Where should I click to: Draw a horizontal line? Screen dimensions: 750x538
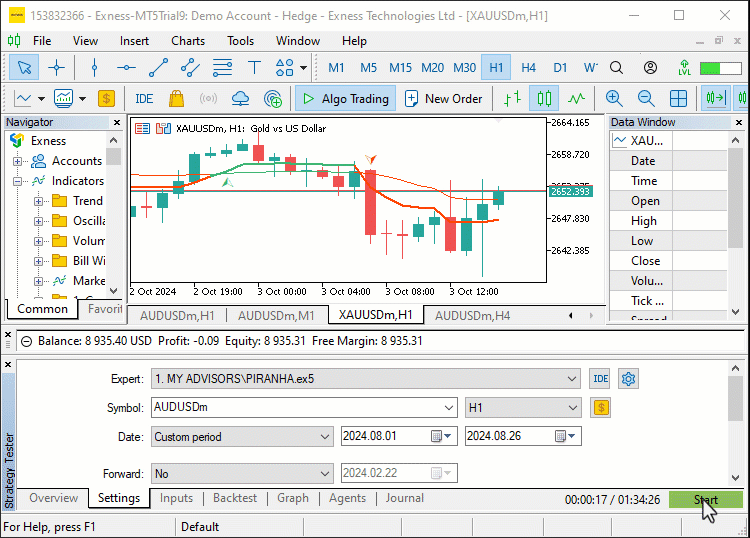pos(126,67)
